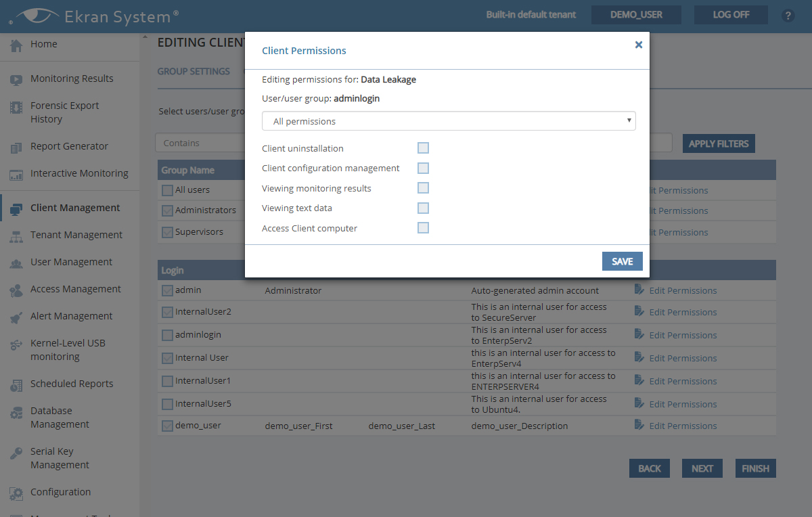Click edit pencil icon in InternalUser2 row
This screenshot has height=517, width=812.
(x=639, y=311)
